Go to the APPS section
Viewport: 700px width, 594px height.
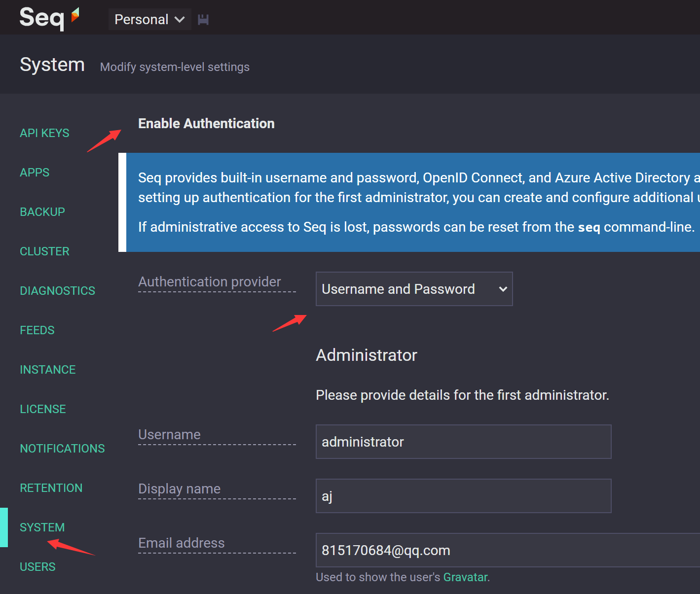35,173
